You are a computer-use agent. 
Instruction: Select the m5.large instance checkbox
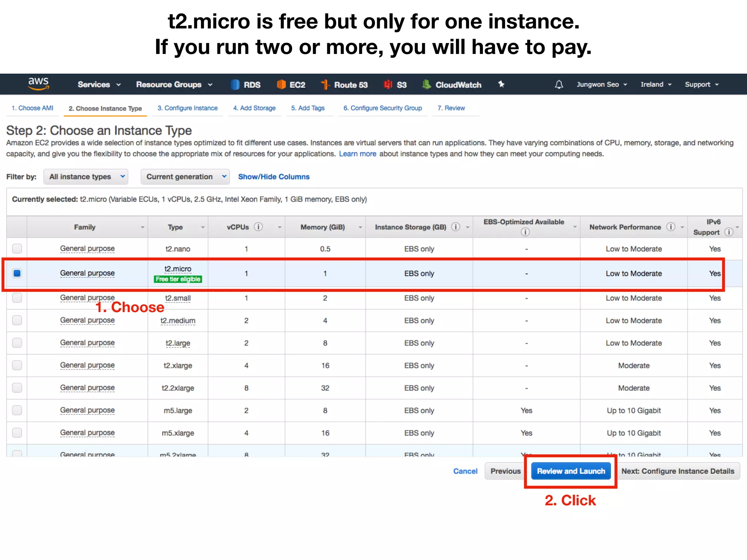[17, 410]
